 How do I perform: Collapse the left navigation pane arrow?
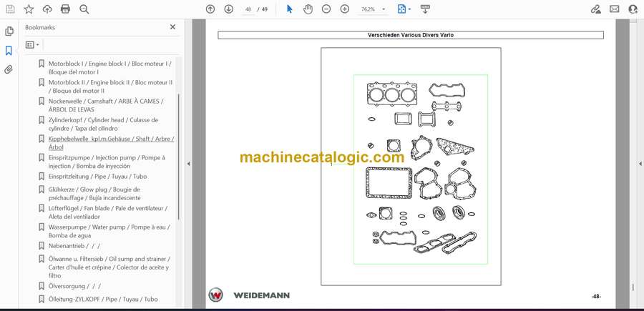(188, 164)
